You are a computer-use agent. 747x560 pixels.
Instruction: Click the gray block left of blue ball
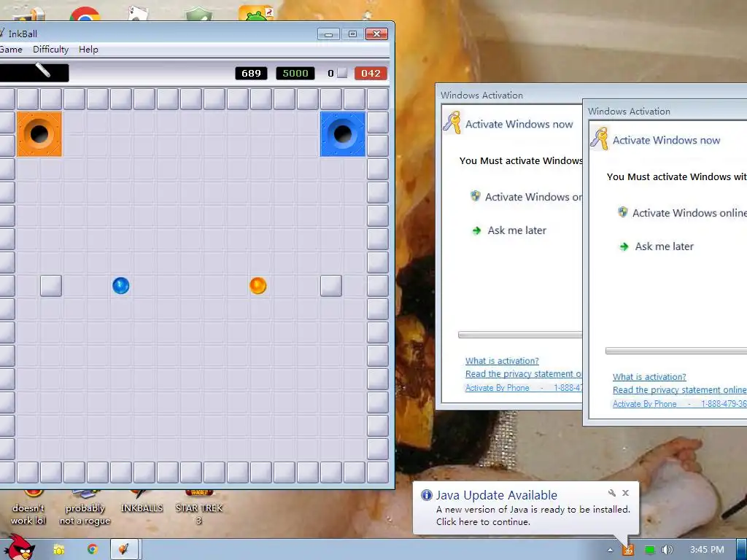pos(51,286)
